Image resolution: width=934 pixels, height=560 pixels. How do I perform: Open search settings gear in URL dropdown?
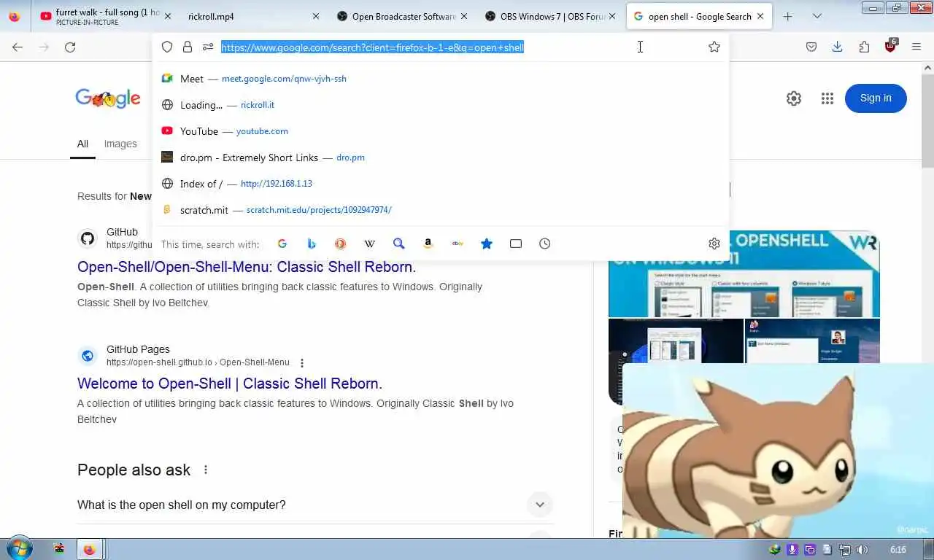click(x=714, y=244)
